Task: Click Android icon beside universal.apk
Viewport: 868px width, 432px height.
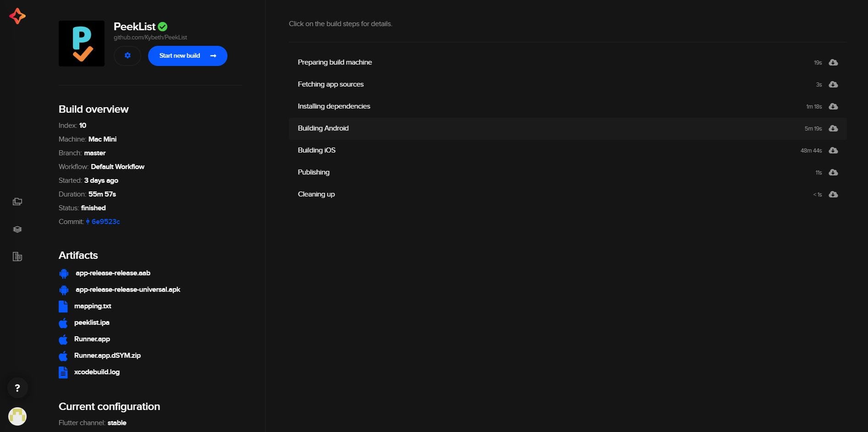Action: [64, 290]
